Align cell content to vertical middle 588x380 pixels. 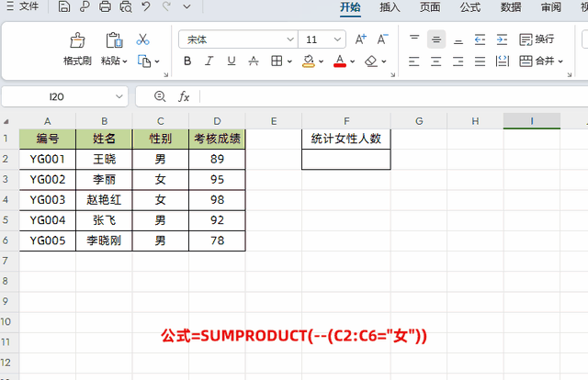coord(436,39)
